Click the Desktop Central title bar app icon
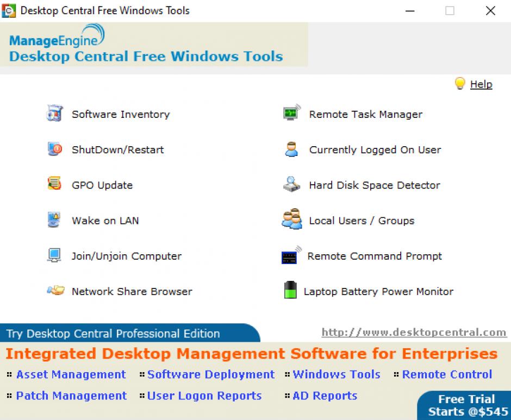This screenshot has height=420, width=511. pyautogui.click(x=9, y=11)
